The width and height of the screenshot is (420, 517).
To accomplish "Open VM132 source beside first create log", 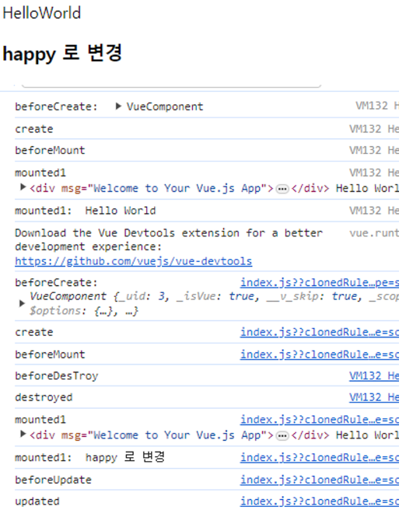I will click(374, 129).
